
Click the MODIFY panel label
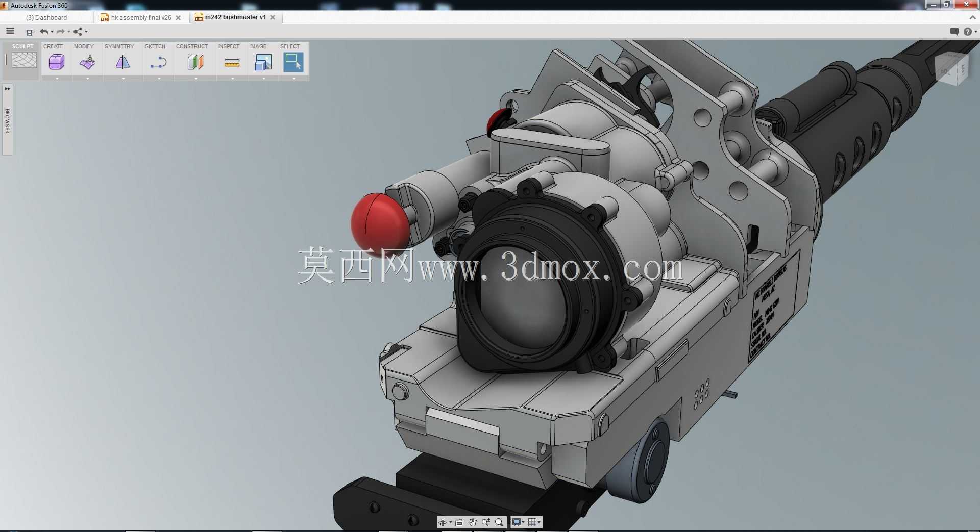(84, 46)
